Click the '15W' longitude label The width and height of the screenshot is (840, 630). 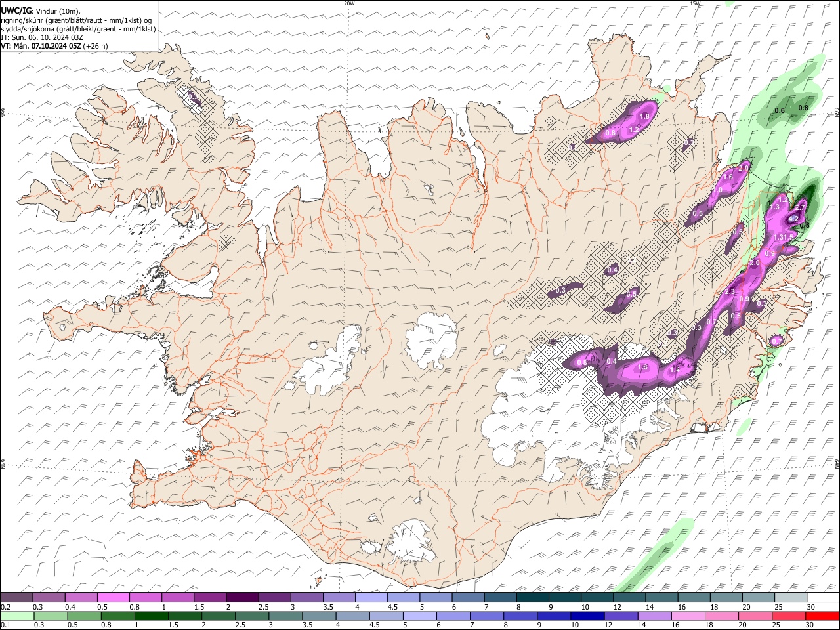pyautogui.click(x=695, y=3)
